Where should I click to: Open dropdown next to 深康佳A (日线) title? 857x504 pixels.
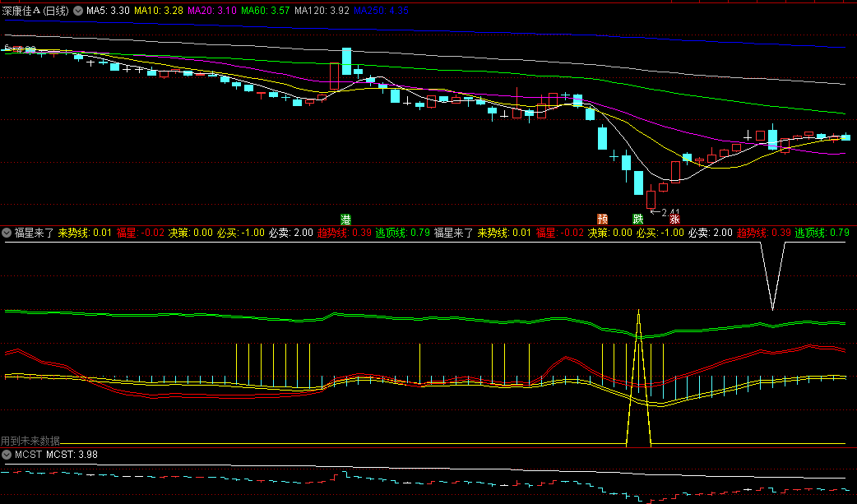78,11
